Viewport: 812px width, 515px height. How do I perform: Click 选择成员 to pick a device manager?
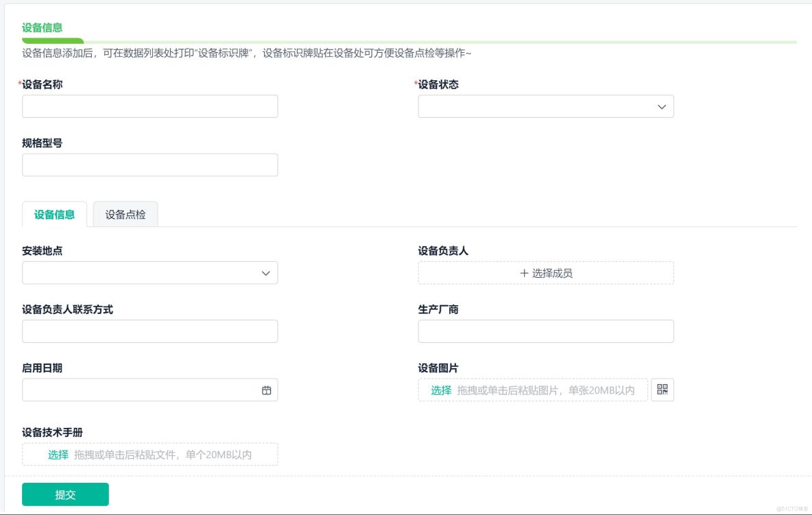(545, 272)
